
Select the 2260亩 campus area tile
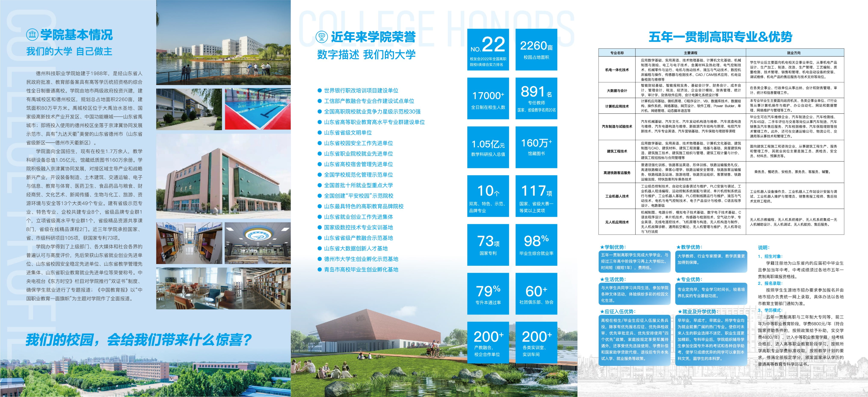[536, 50]
